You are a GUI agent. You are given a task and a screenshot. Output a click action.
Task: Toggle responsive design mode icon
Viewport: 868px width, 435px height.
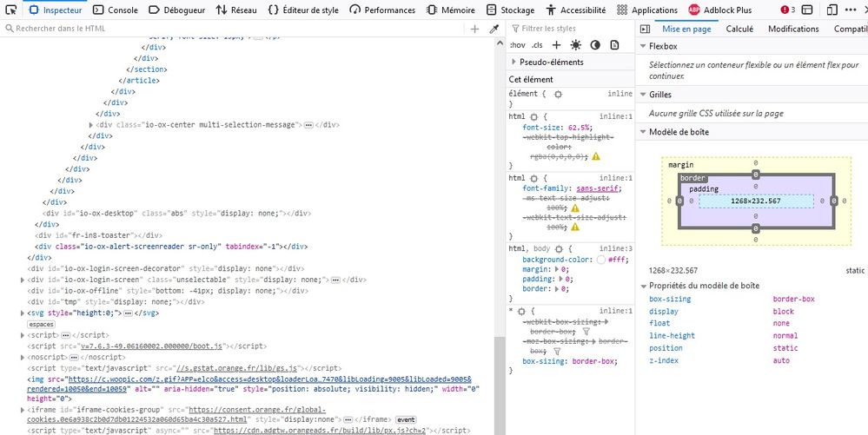point(832,10)
